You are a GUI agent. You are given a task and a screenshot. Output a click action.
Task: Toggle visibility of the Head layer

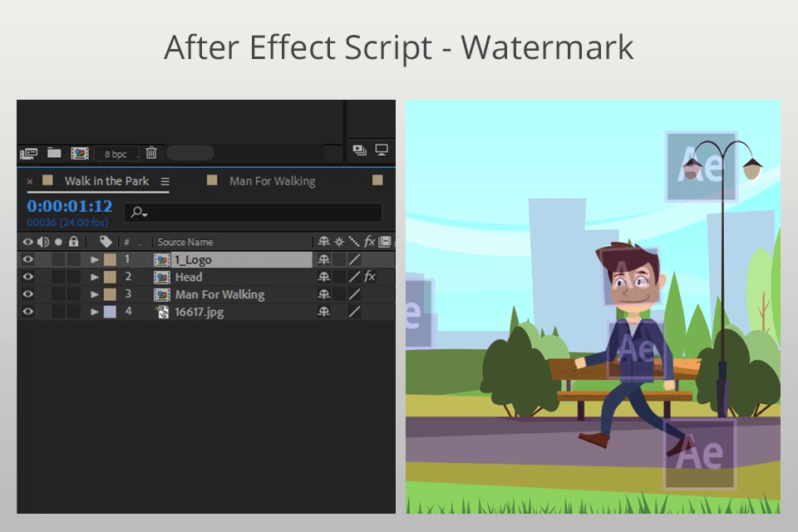click(28, 277)
